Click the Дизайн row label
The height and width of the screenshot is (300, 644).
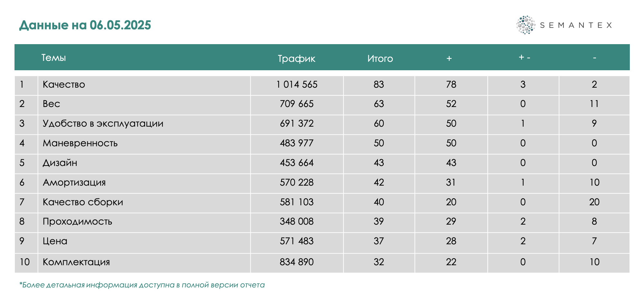(x=60, y=163)
